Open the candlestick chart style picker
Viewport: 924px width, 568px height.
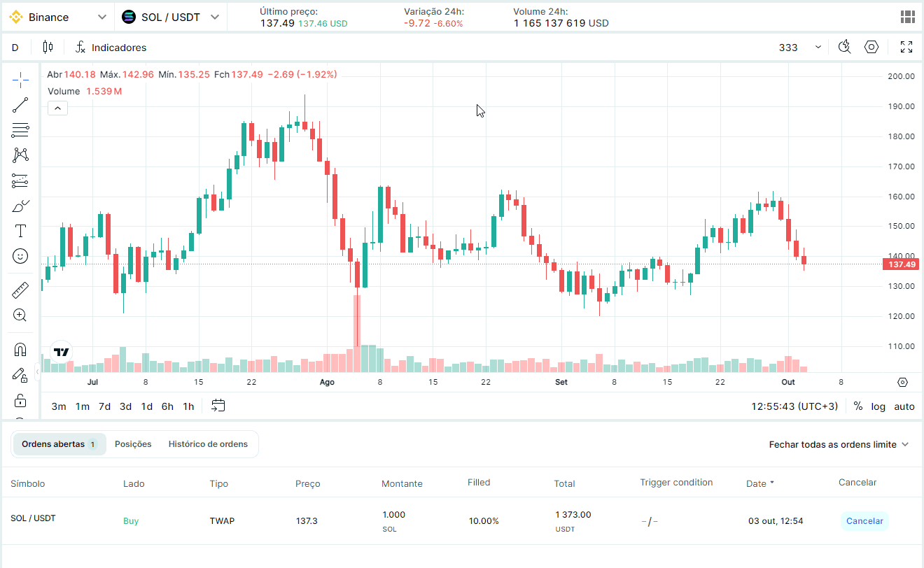point(48,48)
